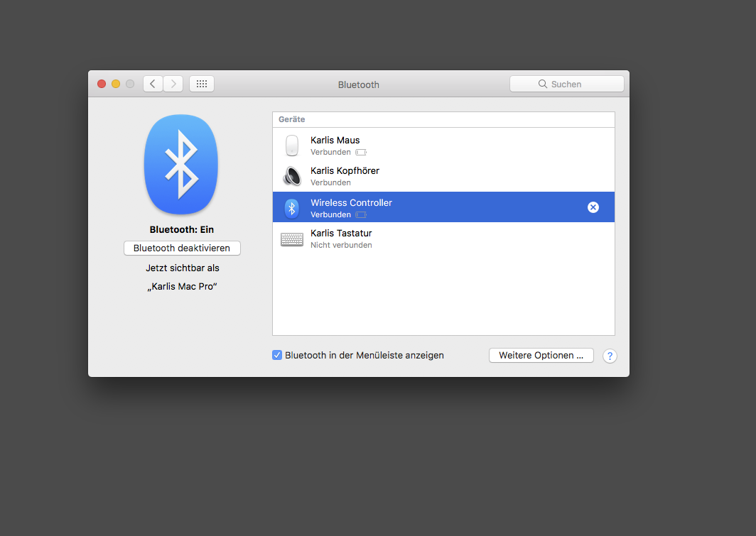The height and width of the screenshot is (536, 756).
Task: Select the Karlis Kopfhörer device name
Action: point(345,170)
